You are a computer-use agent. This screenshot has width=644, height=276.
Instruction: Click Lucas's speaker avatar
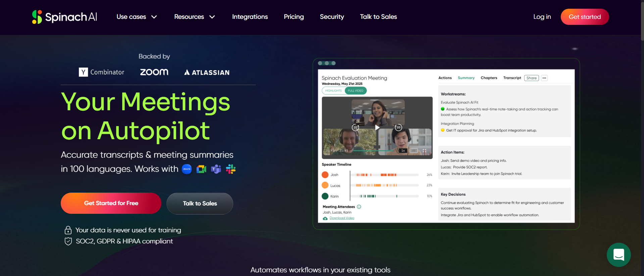tap(325, 185)
